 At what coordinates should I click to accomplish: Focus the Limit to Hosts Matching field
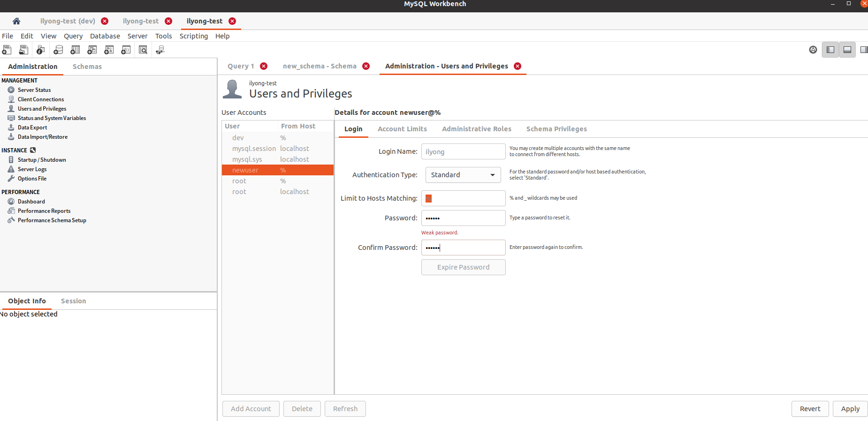coord(464,198)
